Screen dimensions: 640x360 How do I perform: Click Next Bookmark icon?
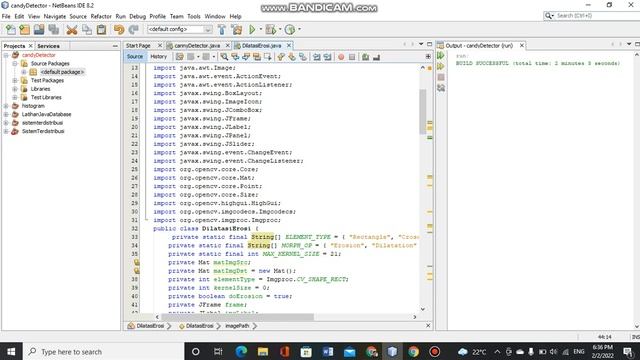point(292,57)
